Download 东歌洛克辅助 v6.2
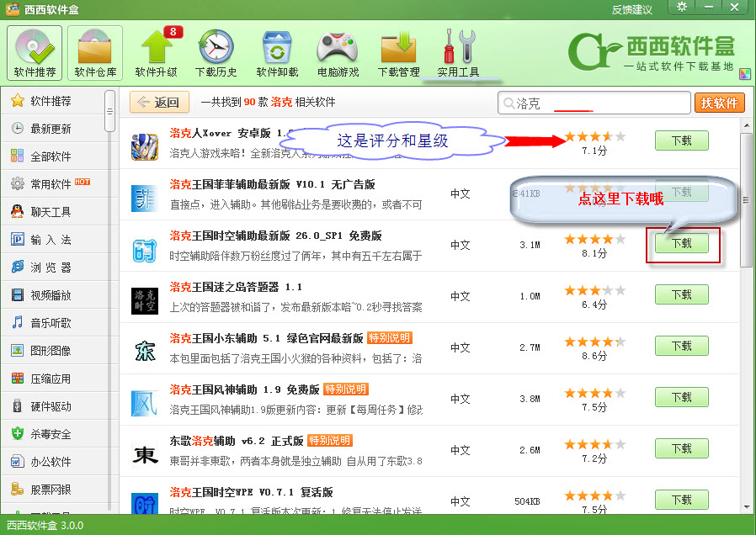Viewport: 756px width, 535px height. pyautogui.click(x=682, y=448)
